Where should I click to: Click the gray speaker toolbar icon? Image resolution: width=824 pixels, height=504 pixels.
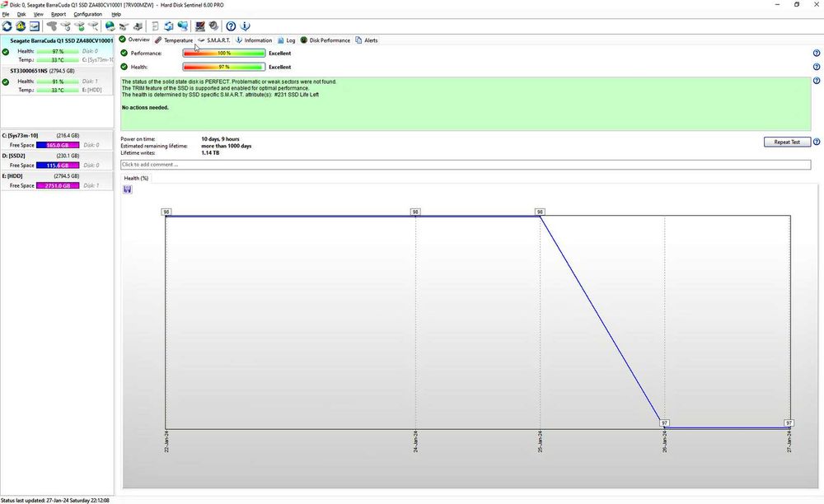(213, 26)
